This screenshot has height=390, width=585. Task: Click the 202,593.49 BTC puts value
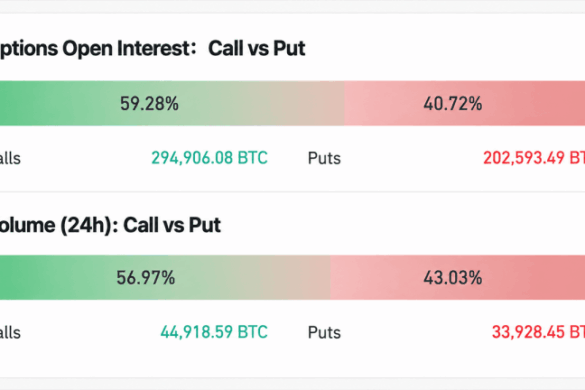pos(534,158)
